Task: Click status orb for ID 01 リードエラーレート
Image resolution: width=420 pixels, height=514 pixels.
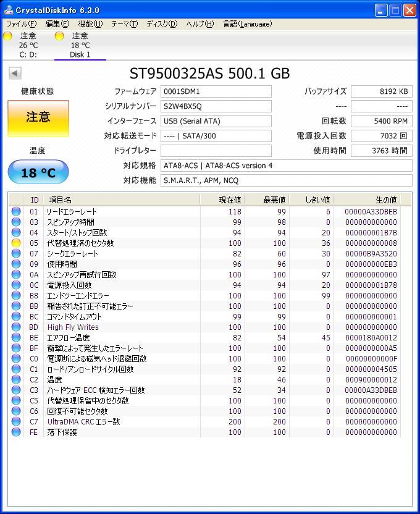Action: [16, 211]
